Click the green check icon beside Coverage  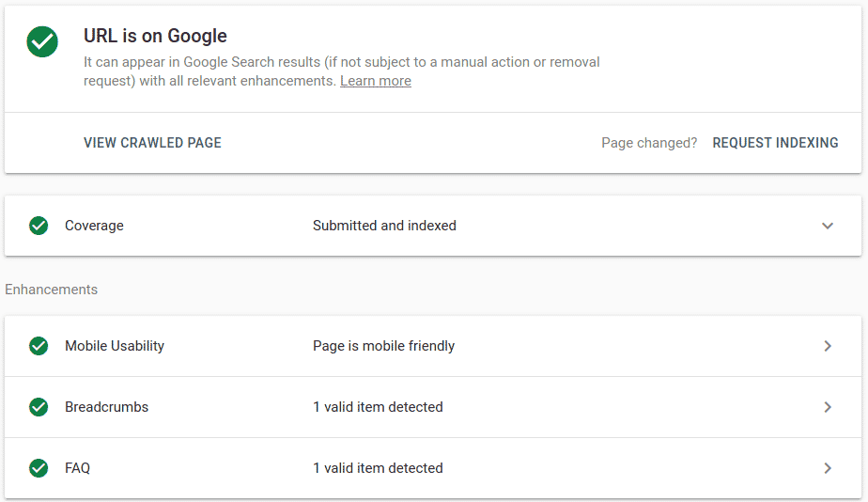[x=39, y=226]
